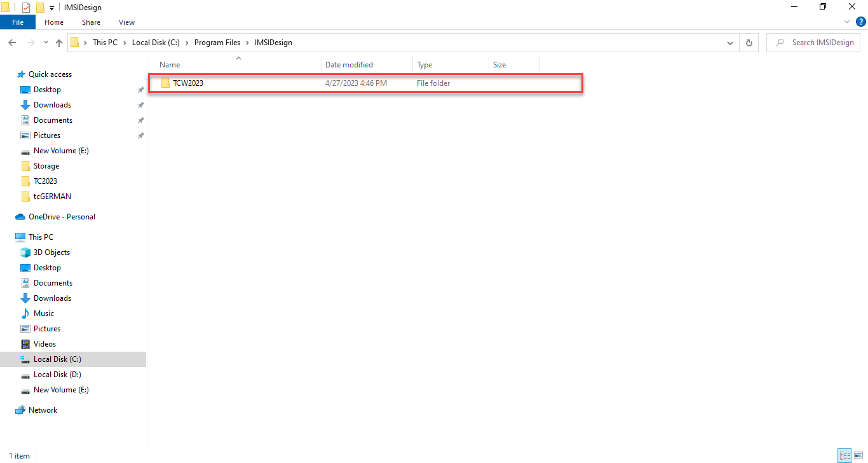Go back with the Back arrow
The width and height of the screenshot is (868, 463).
[x=12, y=43]
